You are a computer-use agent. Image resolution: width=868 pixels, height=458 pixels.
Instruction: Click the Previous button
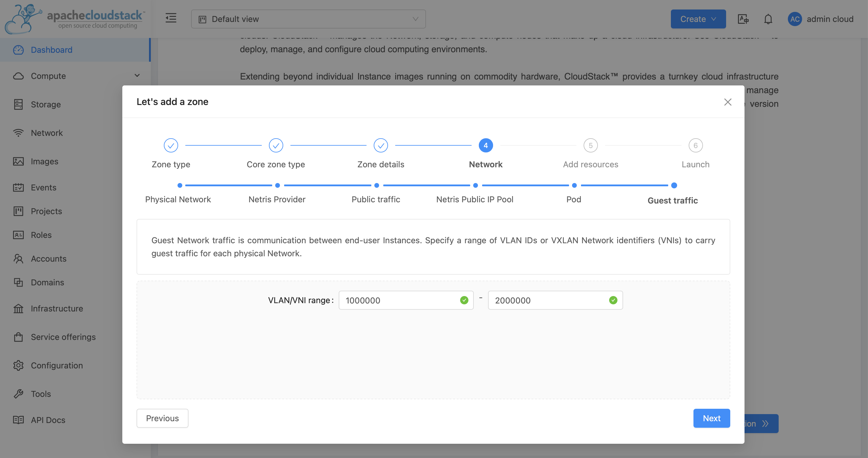162,418
